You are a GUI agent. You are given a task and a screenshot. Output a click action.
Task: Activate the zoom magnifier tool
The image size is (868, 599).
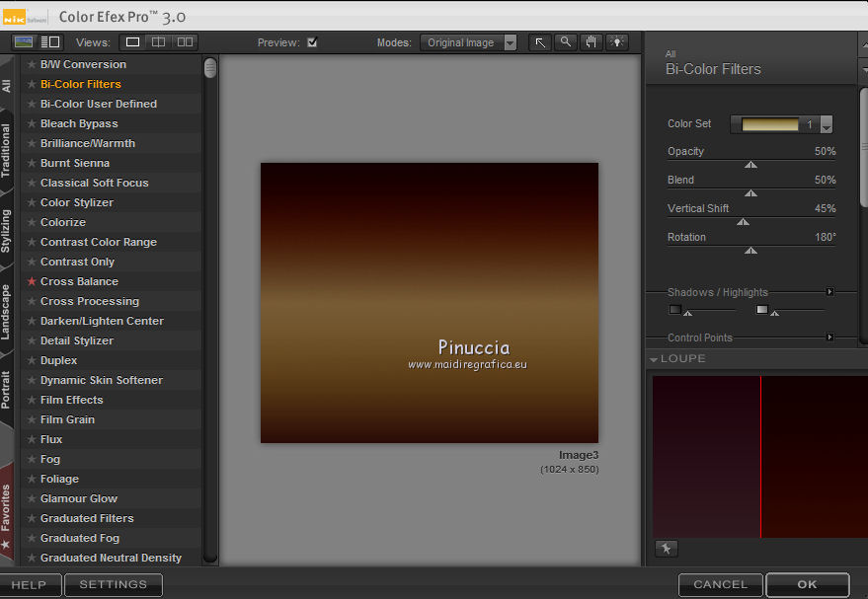[566, 42]
